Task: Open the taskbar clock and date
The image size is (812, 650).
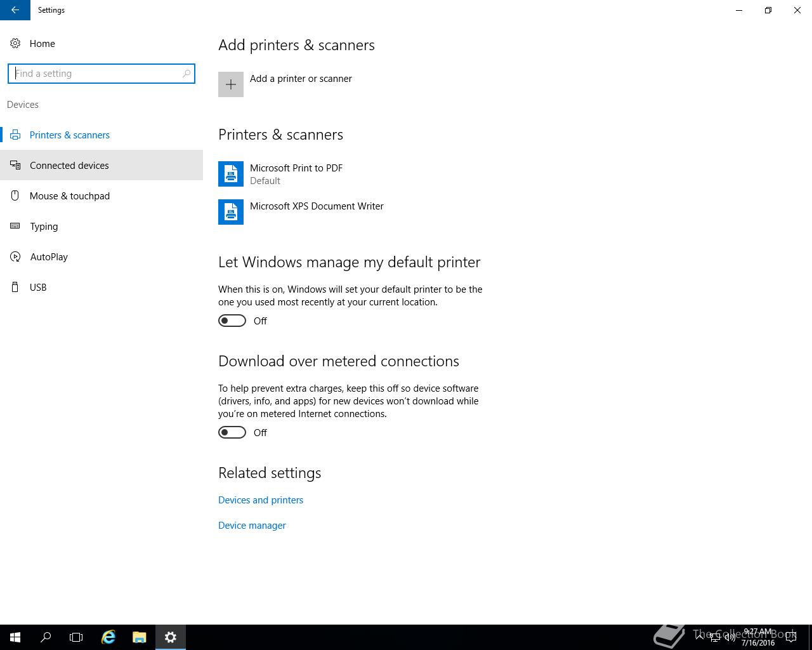Action: [758, 637]
